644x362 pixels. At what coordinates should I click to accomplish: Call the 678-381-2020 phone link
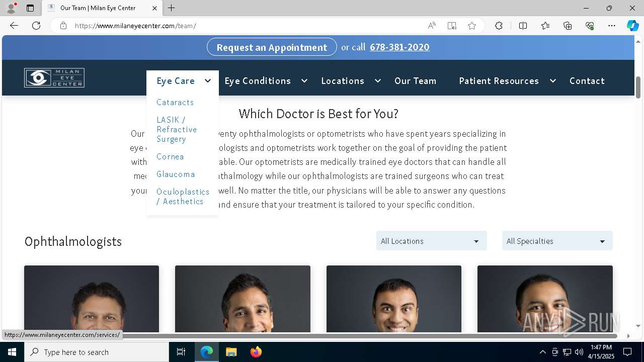tap(399, 47)
